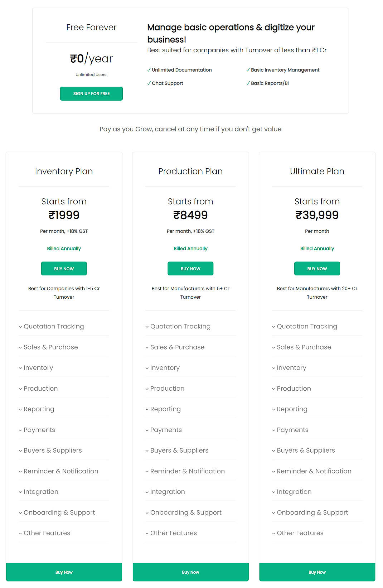The width and height of the screenshot is (383, 588).
Task: Expand Payments in the Ultimate Plan column
Action: point(292,430)
